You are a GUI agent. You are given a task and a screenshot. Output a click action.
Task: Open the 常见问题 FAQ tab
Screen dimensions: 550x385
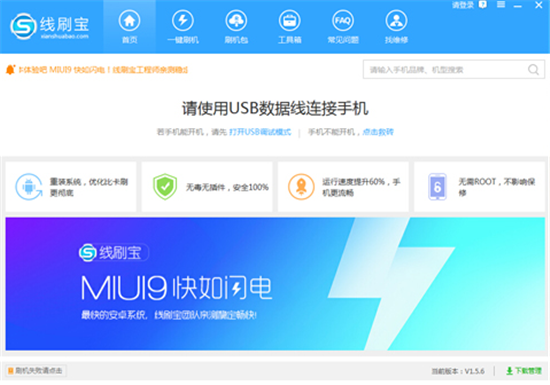pyautogui.click(x=343, y=27)
